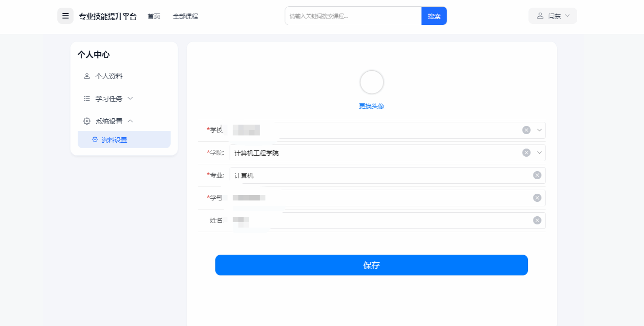
Task: Select 个人资料 in the sidebar
Action: 109,76
